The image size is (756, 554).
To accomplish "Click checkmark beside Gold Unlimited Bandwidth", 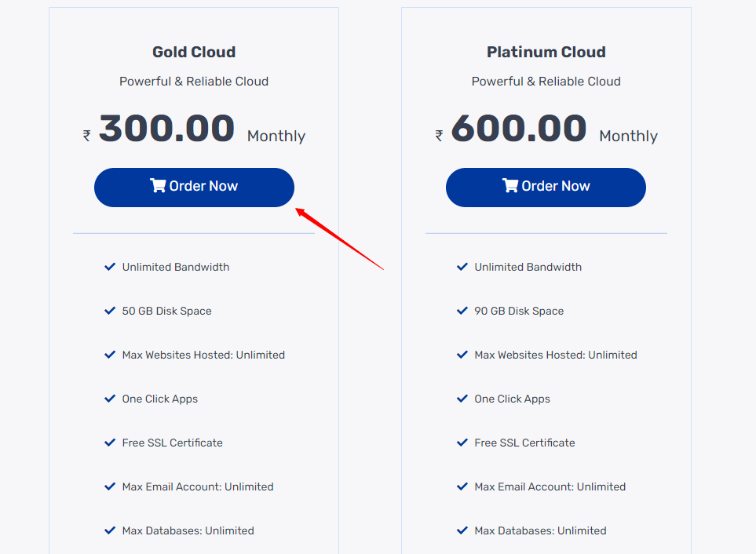I will tap(110, 266).
